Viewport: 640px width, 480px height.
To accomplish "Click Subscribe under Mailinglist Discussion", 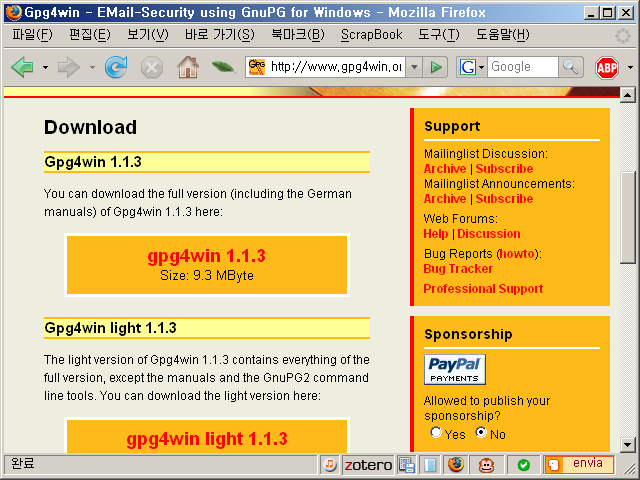I will [504, 169].
